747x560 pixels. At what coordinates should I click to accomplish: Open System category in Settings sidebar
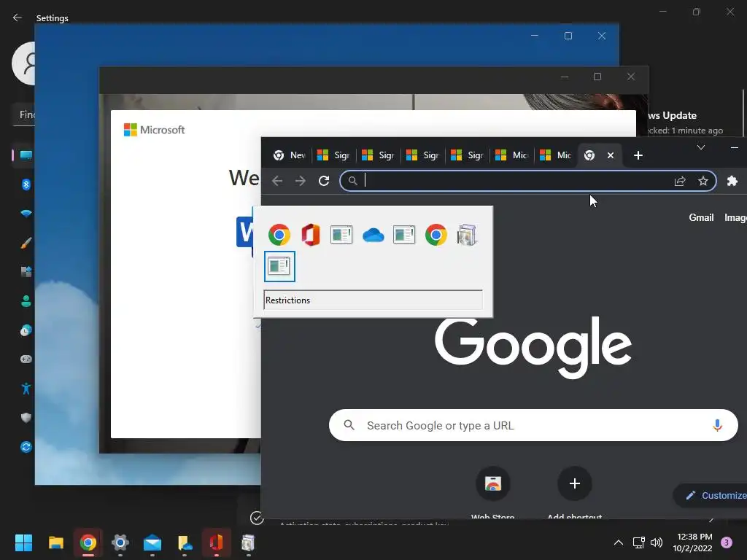[26, 155]
